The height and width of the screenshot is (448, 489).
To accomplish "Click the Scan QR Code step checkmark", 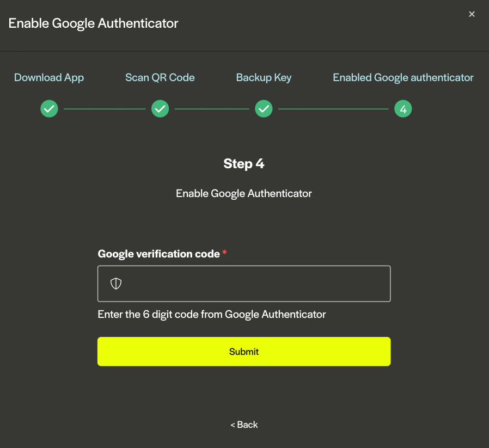I will coord(160,109).
